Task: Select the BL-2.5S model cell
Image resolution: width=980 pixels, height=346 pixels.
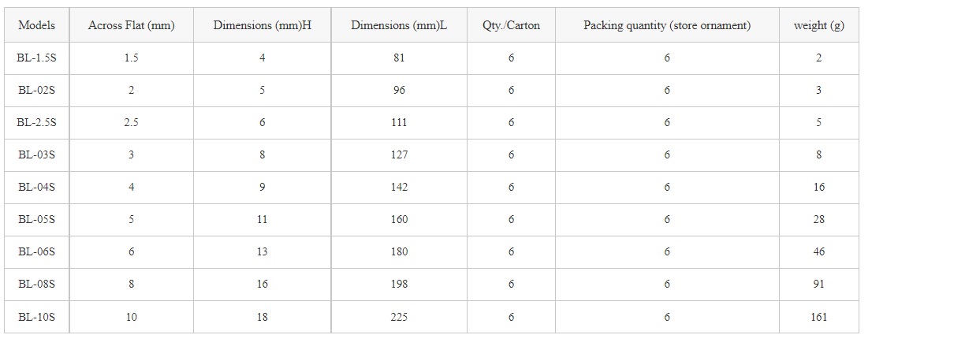Action: coord(37,123)
